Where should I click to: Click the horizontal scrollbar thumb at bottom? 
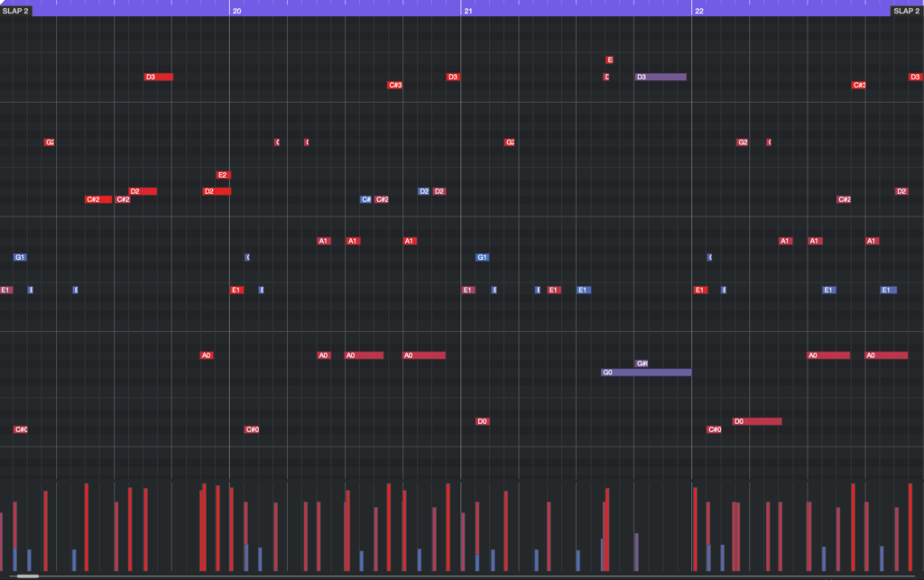pos(28,575)
